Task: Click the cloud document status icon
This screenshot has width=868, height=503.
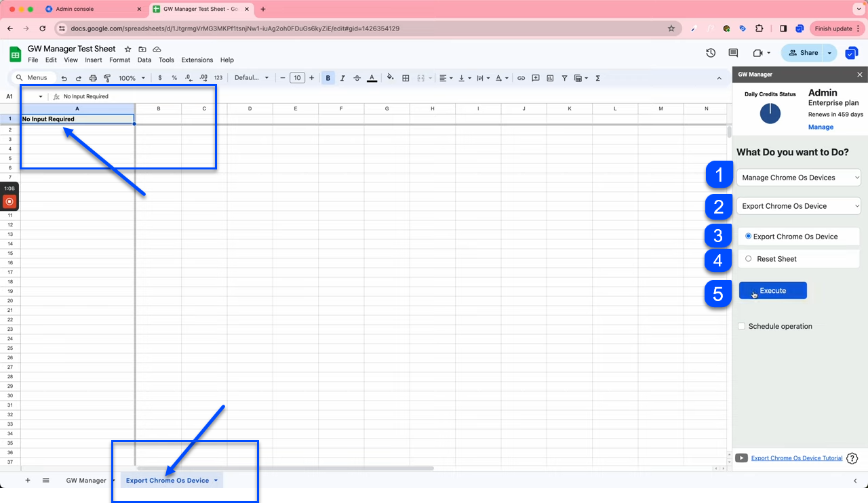Action: click(x=157, y=49)
